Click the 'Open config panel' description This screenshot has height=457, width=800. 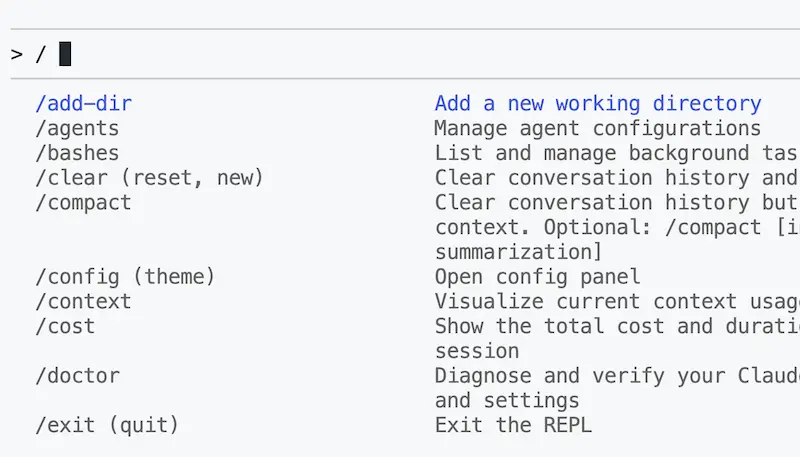(x=537, y=277)
